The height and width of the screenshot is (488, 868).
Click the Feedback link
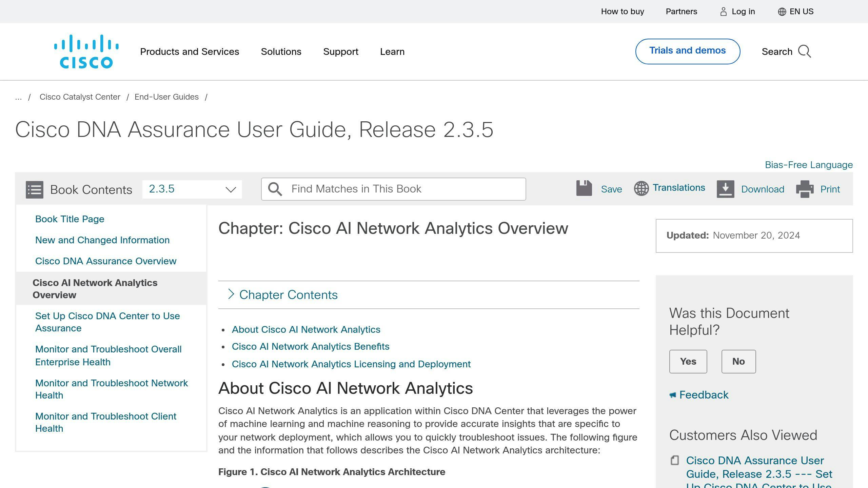[704, 395]
